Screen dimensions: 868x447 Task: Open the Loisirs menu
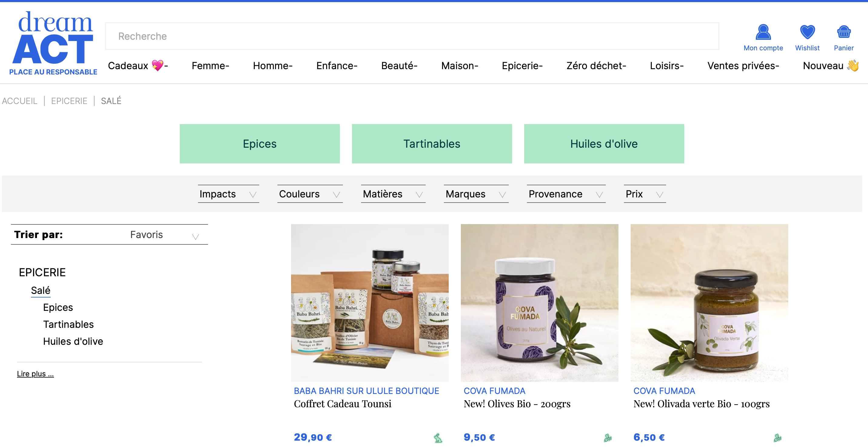coord(666,66)
